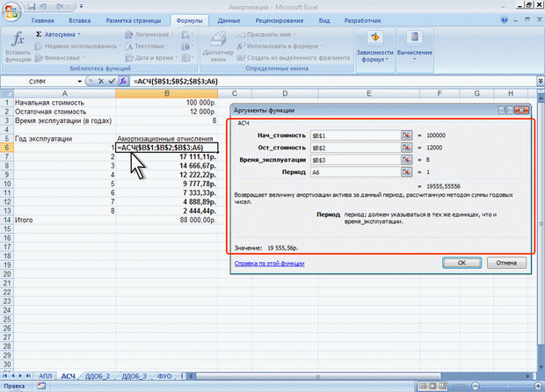Screen dimensions: 545x392
Task: Switch to the Данные ribbon tab
Action: click(x=229, y=18)
